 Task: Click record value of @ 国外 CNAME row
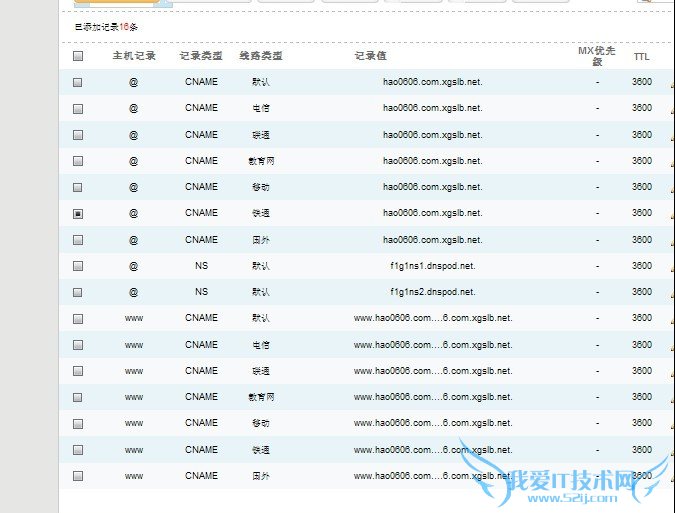432,240
